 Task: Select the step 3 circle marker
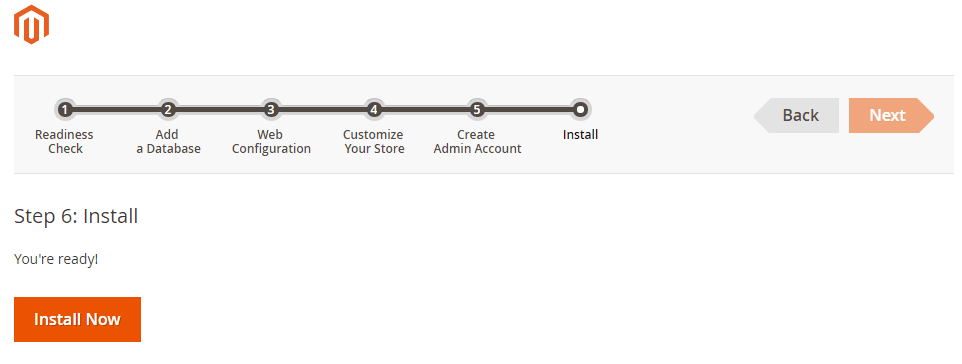[271, 110]
